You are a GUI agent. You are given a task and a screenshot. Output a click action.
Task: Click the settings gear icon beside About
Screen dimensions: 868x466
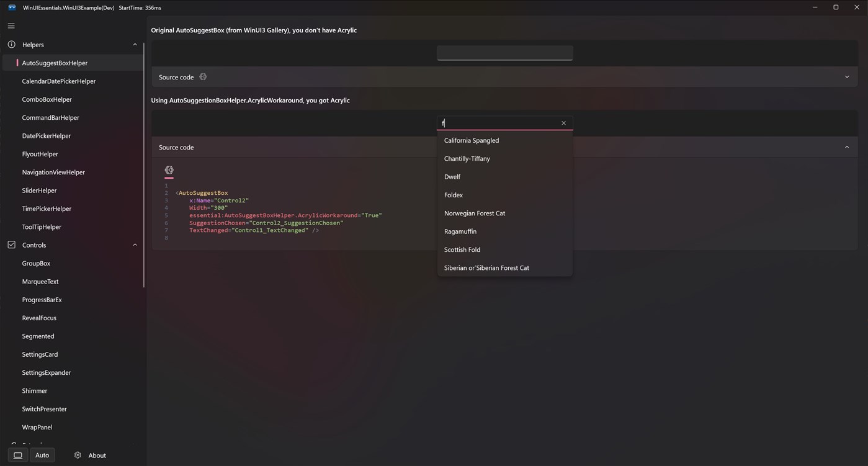tap(78, 455)
